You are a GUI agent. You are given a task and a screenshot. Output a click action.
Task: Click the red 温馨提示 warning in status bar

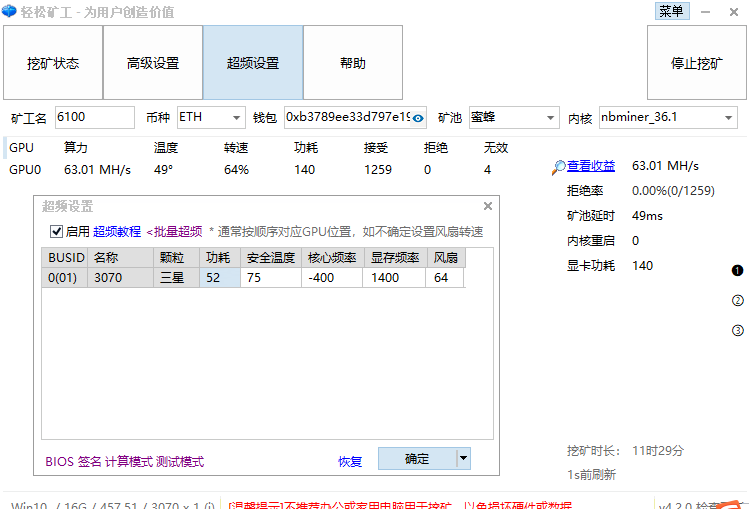click(x=399, y=505)
